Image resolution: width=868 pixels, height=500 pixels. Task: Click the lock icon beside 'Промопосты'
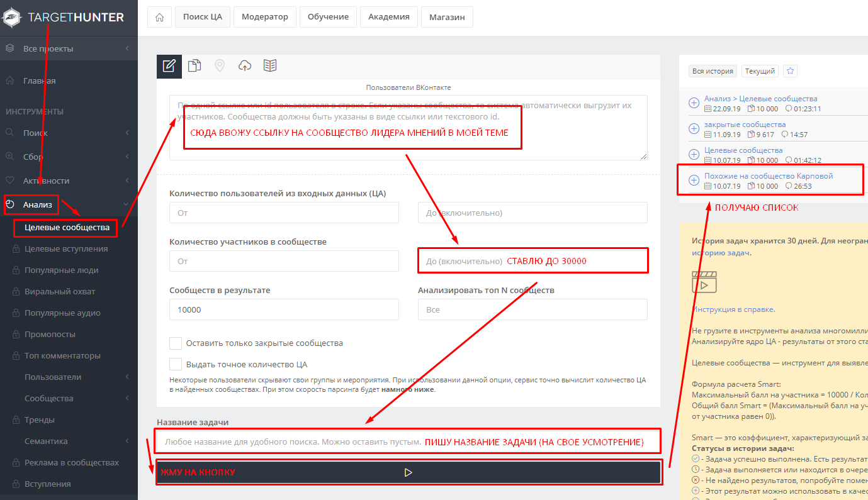pyautogui.click(x=16, y=334)
